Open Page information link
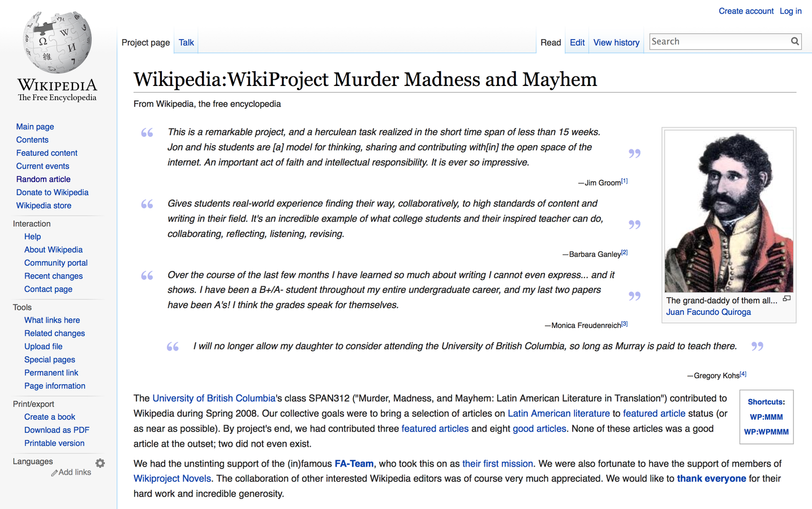812x509 pixels. tap(55, 386)
